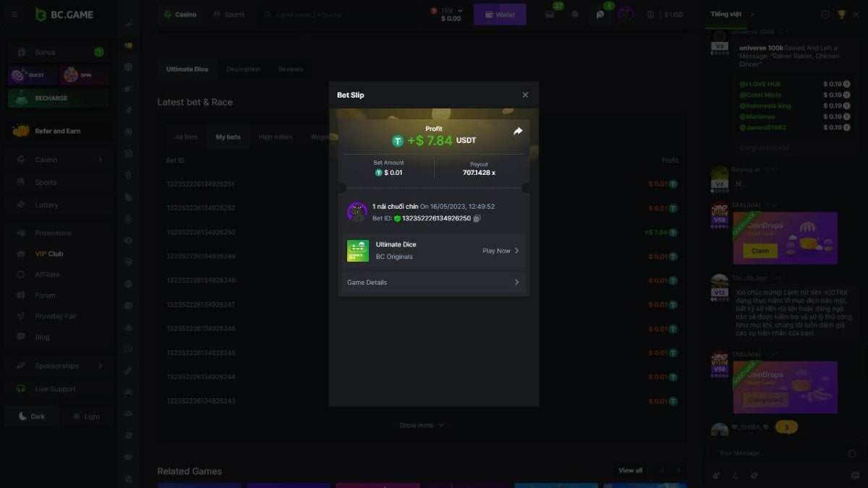
Task: Close the Bet Slip dialog
Action: [x=525, y=95]
